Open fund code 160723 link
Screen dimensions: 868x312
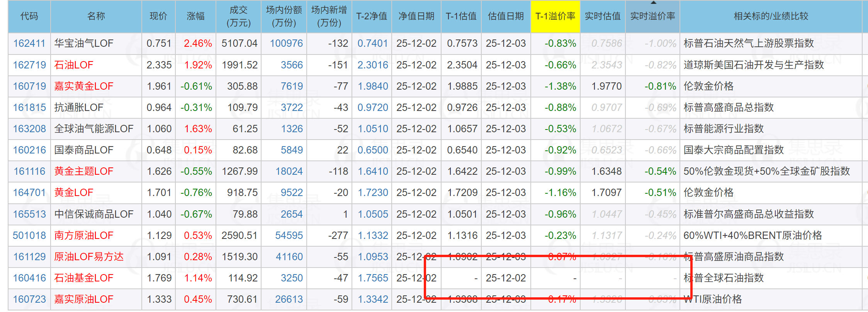point(29,299)
